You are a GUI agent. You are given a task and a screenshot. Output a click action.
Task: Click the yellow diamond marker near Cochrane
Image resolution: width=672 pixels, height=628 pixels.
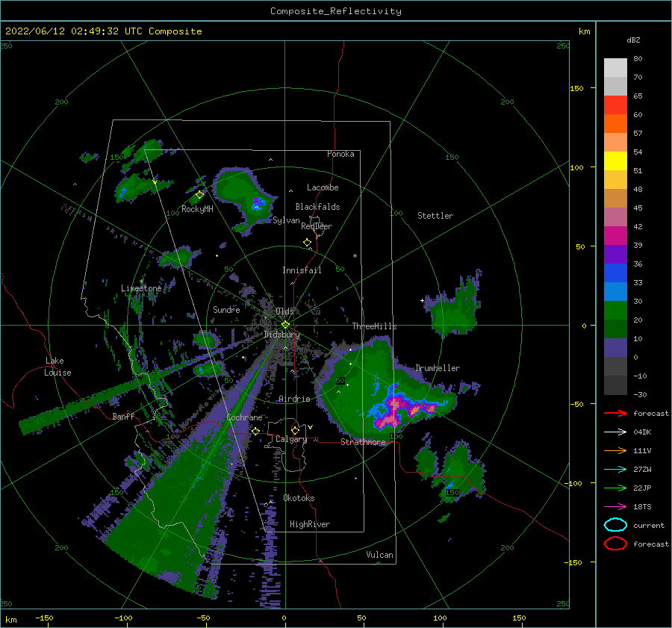[x=255, y=431]
